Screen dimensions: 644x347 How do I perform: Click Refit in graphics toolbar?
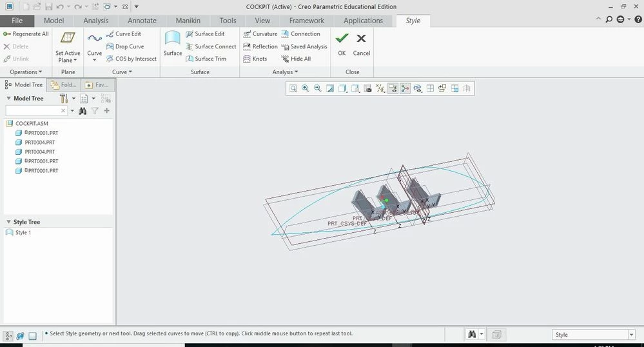[x=293, y=88]
